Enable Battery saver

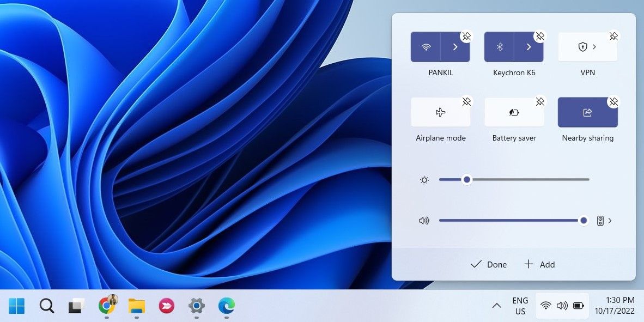click(514, 111)
